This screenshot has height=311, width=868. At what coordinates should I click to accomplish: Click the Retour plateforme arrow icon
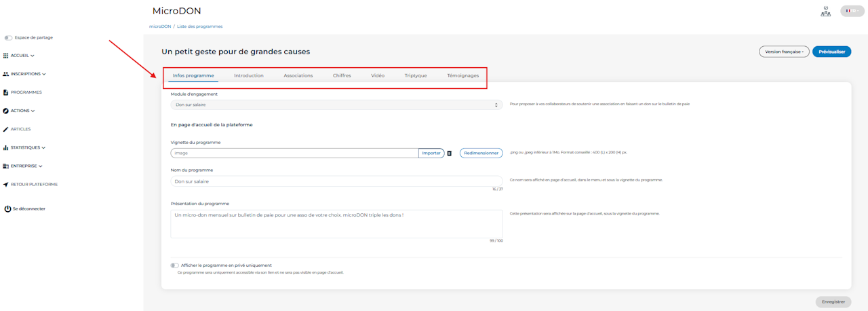pyautogui.click(x=6, y=184)
